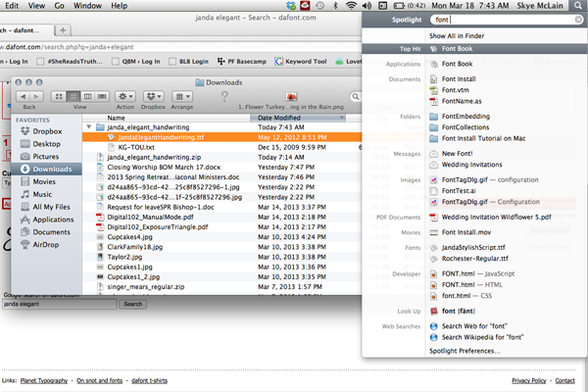Search Web for "font"
The width and height of the screenshot is (588, 392).
pyautogui.click(x=474, y=326)
